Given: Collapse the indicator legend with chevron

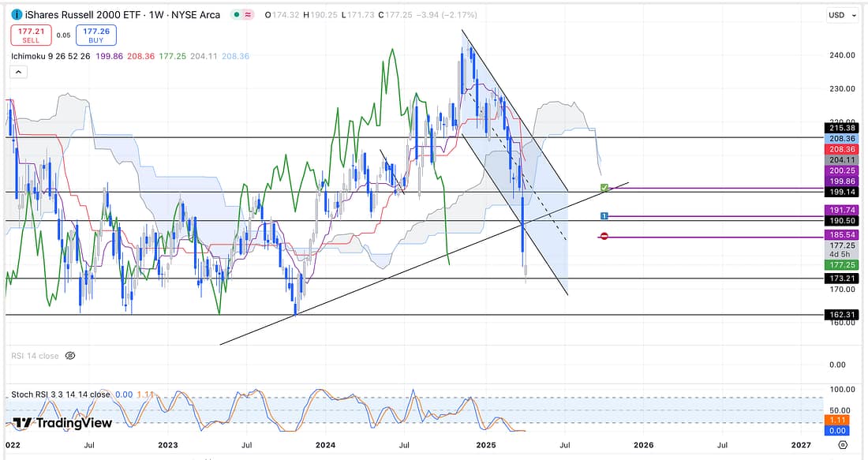Looking at the screenshot, I should (x=17, y=72).
